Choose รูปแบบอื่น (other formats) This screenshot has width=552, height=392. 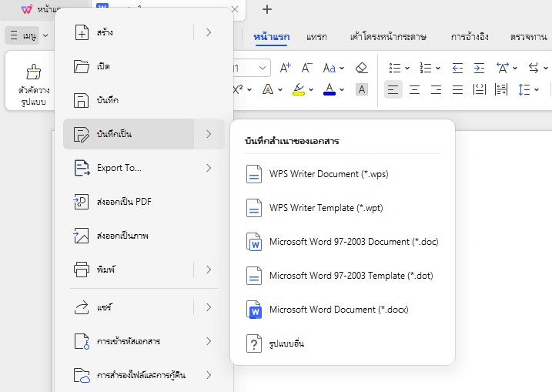pos(342,343)
